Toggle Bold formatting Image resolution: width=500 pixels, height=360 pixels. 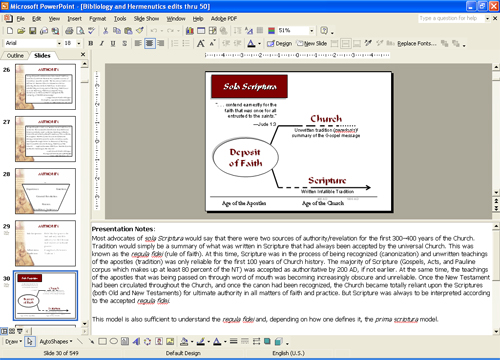[91, 43]
